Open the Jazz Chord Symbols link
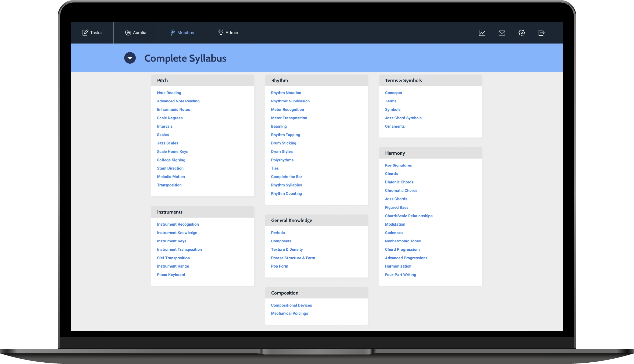The image size is (634, 364). pyautogui.click(x=403, y=118)
